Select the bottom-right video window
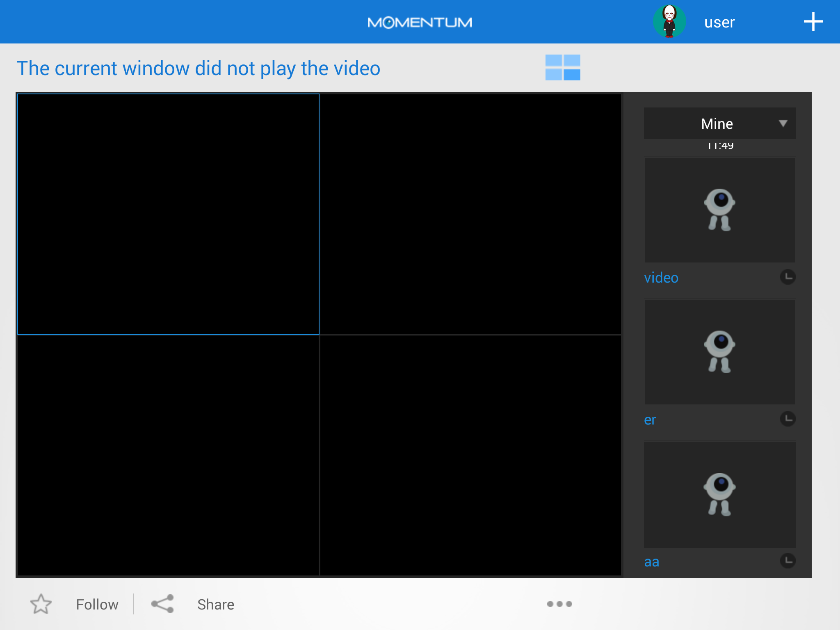Screen dimensions: 840x630 [x=470, y=455]
